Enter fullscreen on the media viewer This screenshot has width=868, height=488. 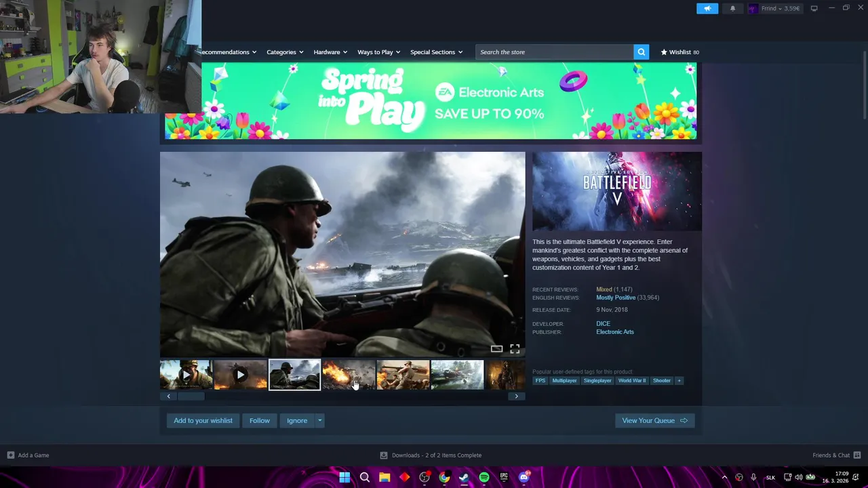click(x=515, y=348)
